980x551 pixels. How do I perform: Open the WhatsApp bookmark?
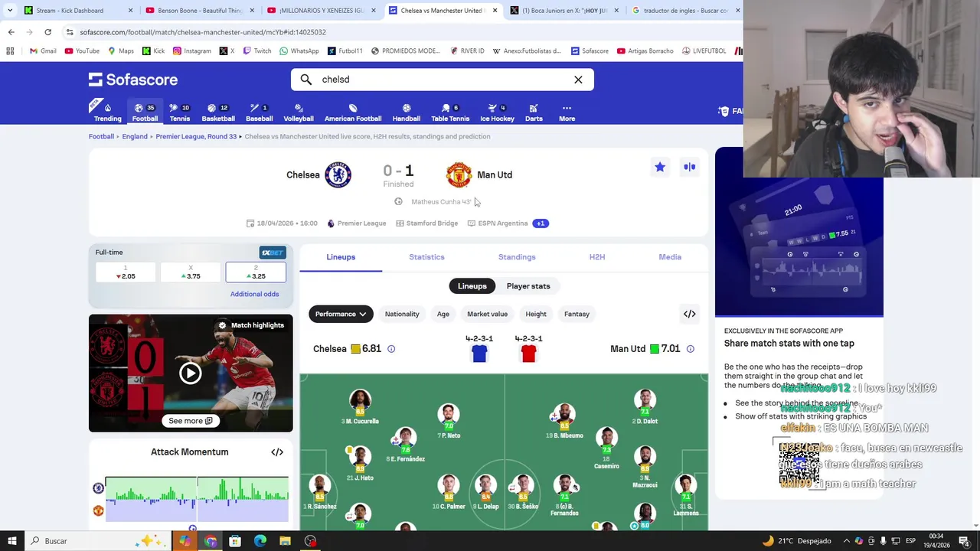coord(299,51)
